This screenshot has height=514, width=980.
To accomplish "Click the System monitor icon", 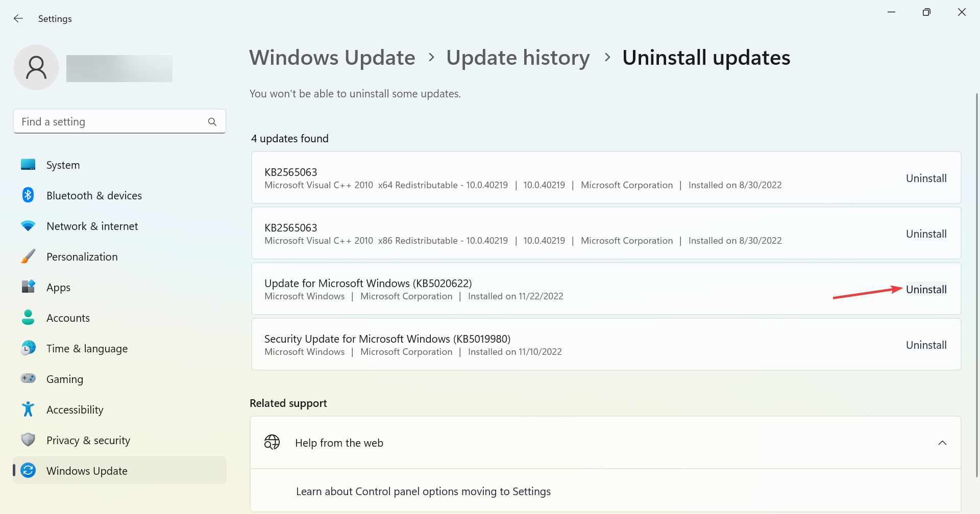I will pos(28,165).
